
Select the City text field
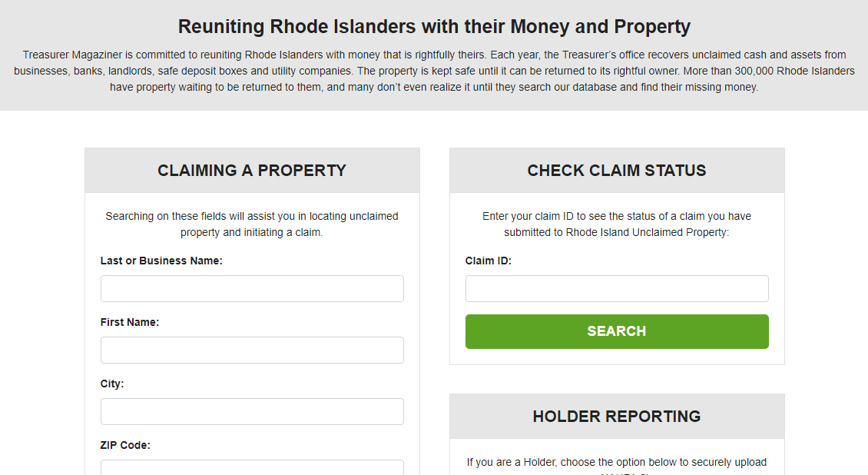pyautogui.click(x=252, y=411)
